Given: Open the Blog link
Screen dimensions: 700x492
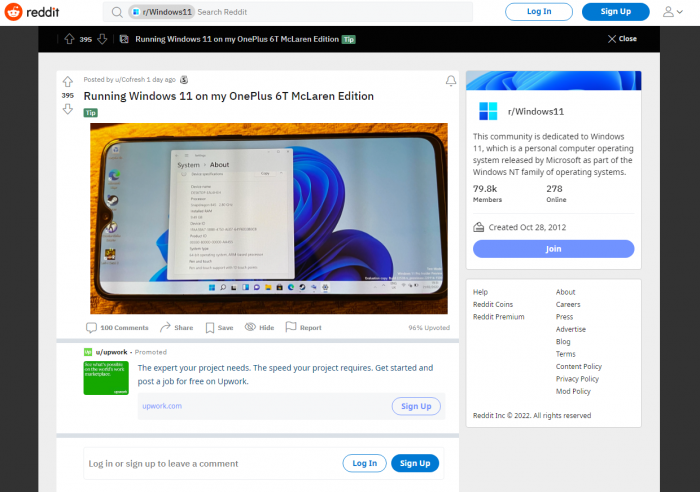Looking at the screenshot, I should click(x=563, y=342).
